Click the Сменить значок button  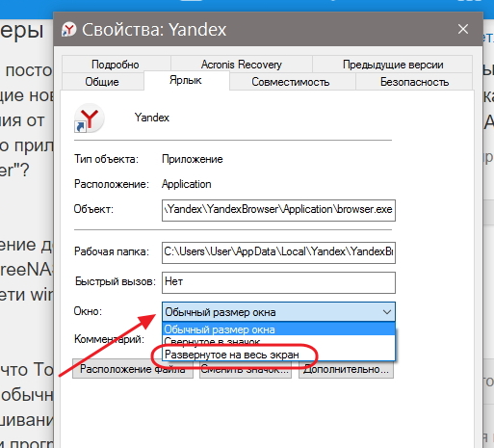coord(246,369)
